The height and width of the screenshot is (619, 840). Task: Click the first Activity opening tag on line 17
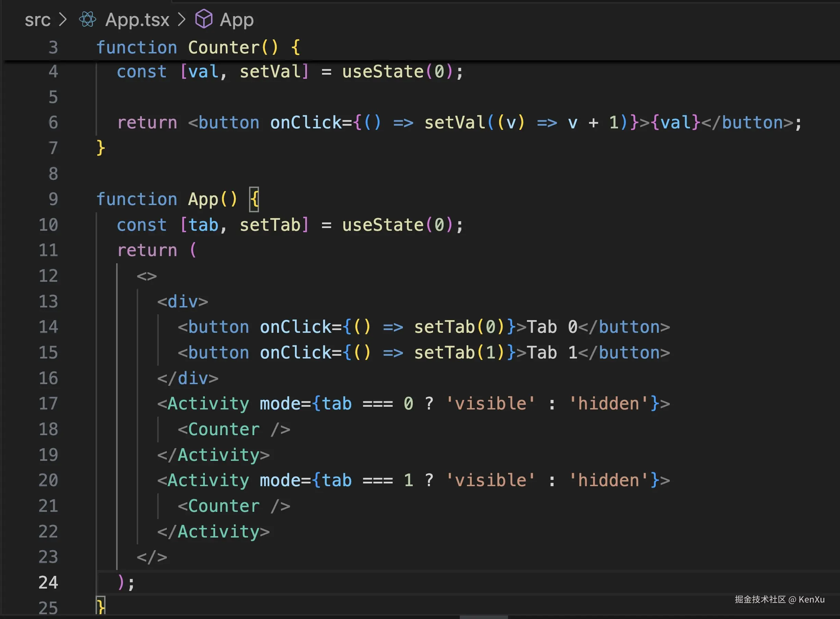tap(208, 404)
